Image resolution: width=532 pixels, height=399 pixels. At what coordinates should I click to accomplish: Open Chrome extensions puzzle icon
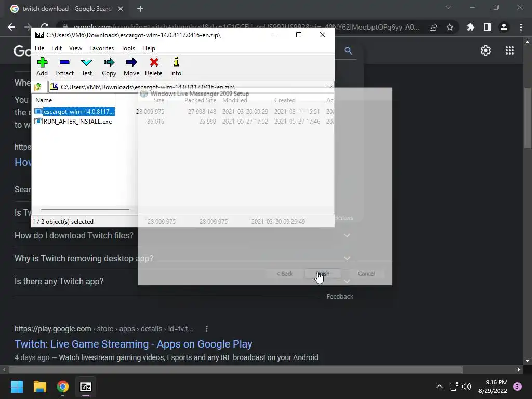tap(470, 27)
